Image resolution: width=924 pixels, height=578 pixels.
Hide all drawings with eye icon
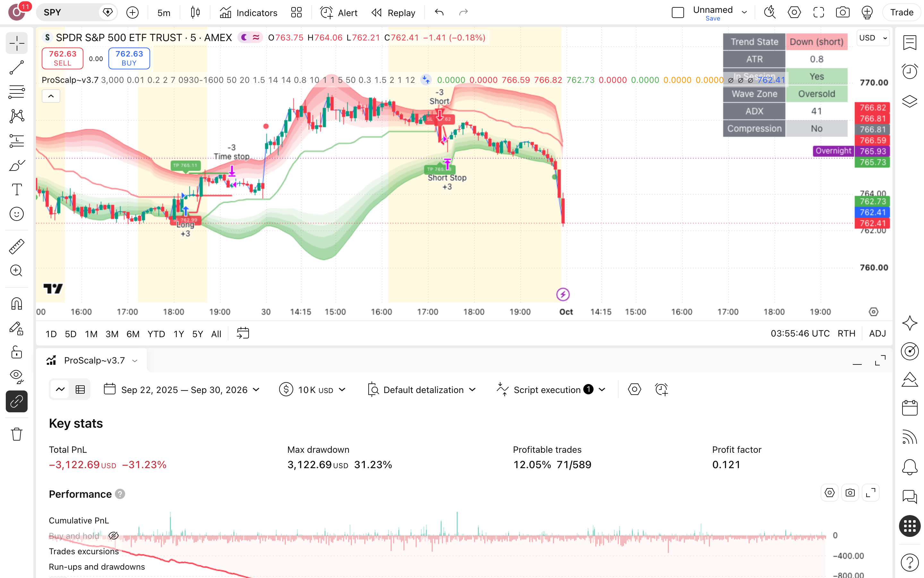pyautogui.click(x=16, y=377)
